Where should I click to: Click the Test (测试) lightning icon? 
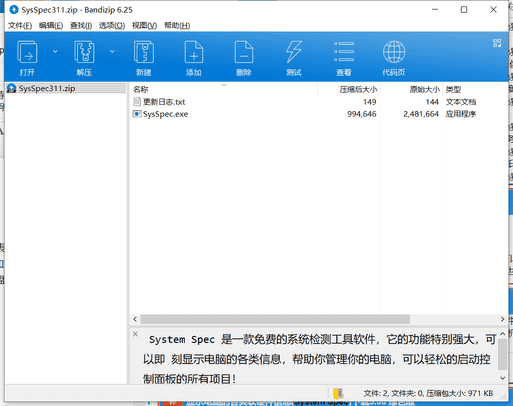[x=294, y=52]
